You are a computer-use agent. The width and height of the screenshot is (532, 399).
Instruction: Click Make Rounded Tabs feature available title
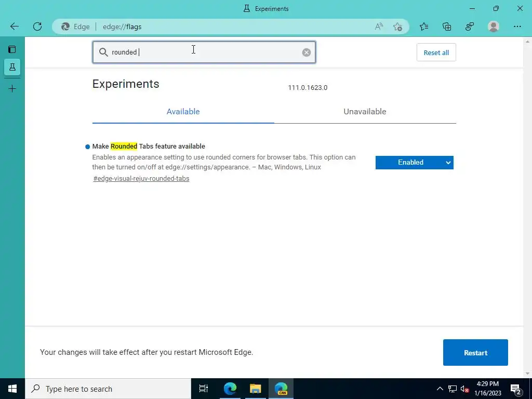click(x=149, y=146)
